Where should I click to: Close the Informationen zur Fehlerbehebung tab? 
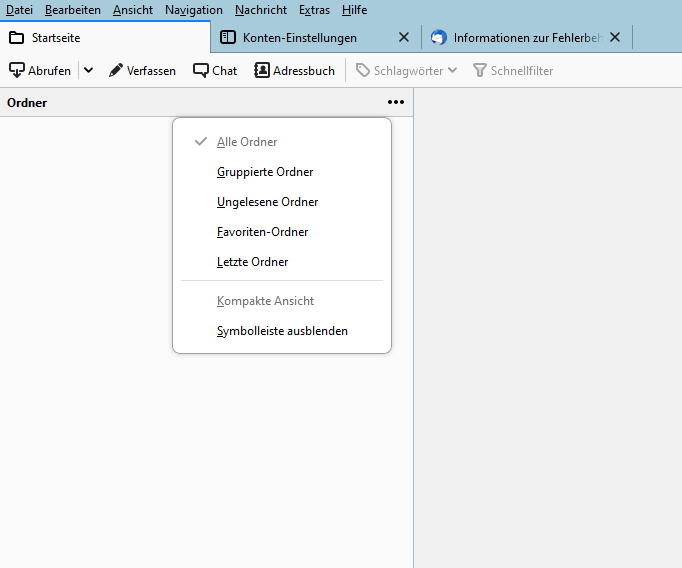click(615, 38)
